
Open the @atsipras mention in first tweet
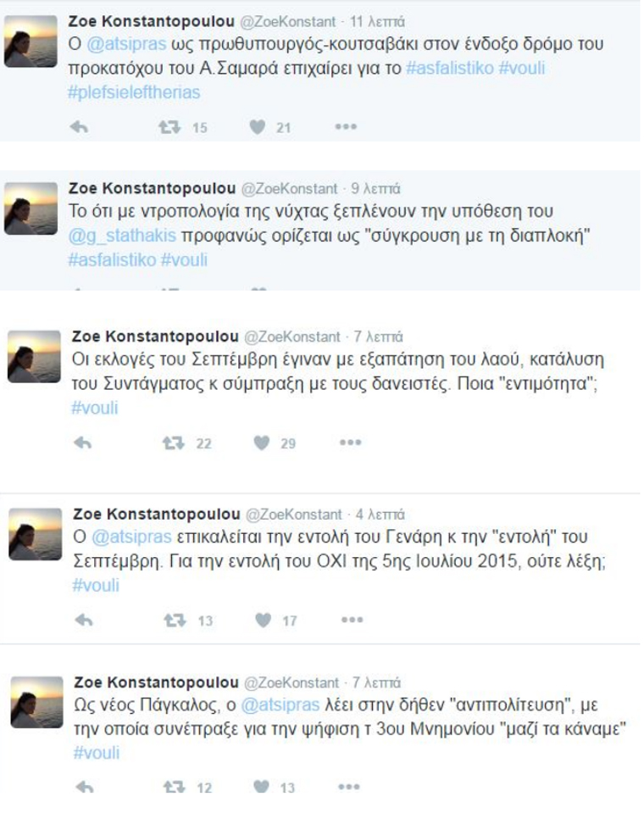[x=126, y=44]
